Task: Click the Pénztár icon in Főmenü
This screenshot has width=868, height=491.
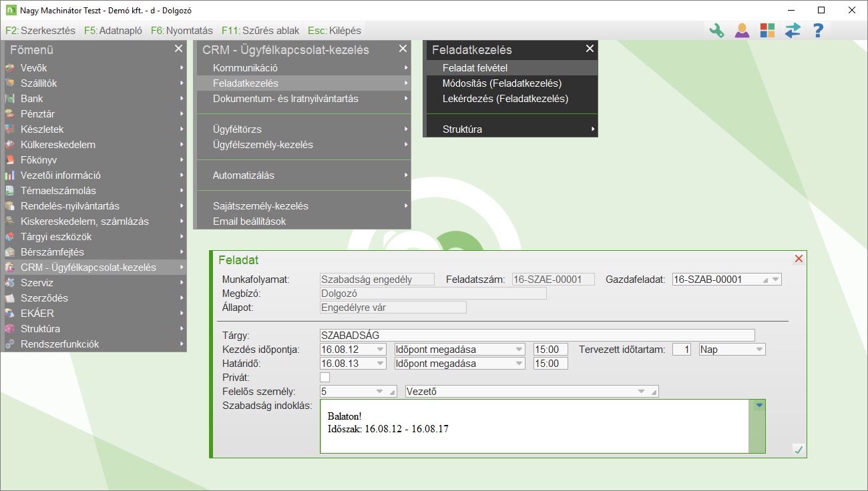Action: tap(10, 114)
